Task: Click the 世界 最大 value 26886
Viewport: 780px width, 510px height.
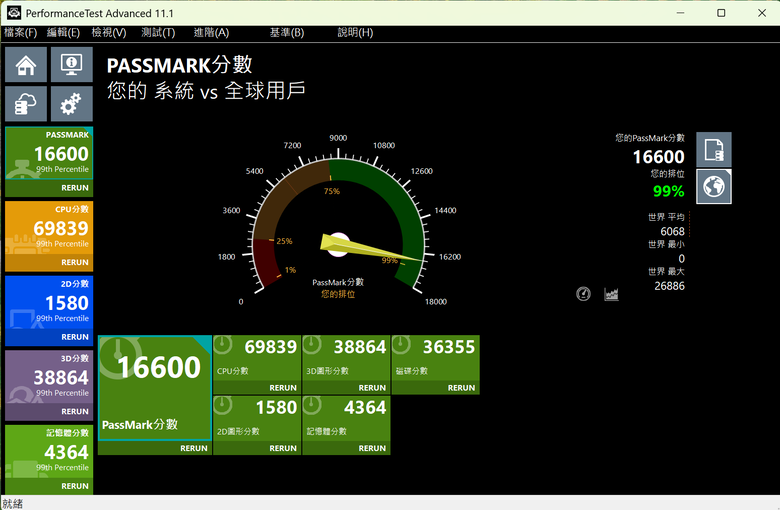Action: point(669,286)
